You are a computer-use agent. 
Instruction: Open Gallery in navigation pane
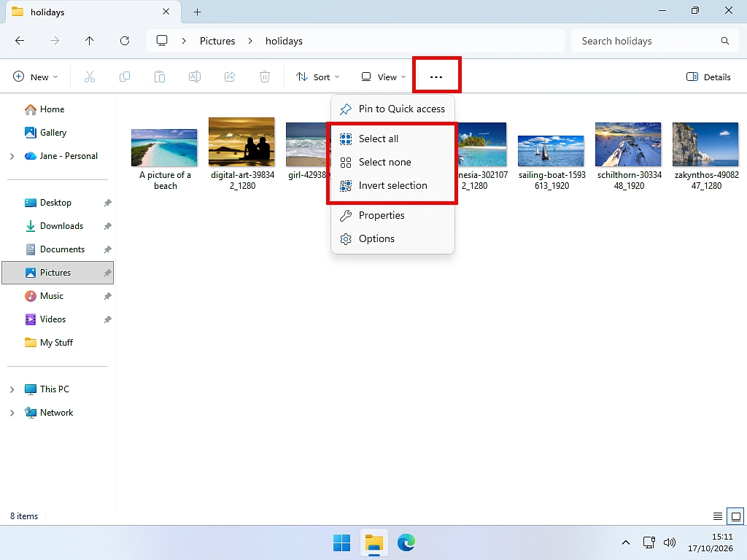53,133
